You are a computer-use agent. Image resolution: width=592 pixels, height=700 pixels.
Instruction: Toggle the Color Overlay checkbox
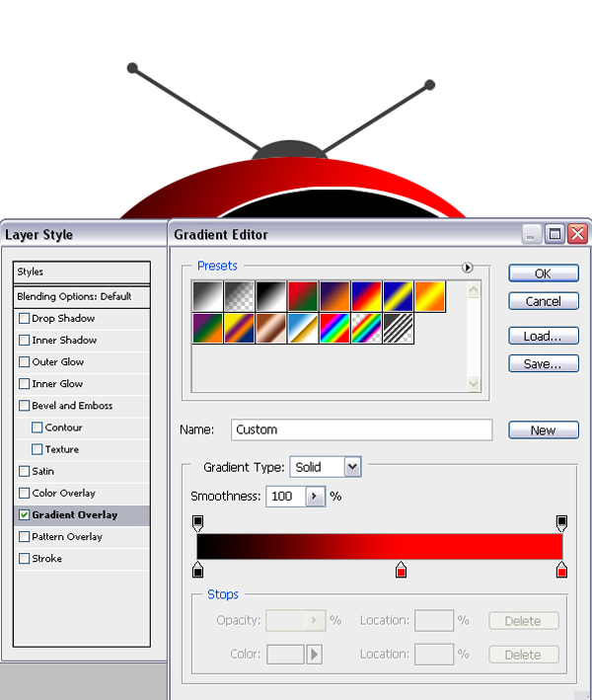[x=24, y=493]
